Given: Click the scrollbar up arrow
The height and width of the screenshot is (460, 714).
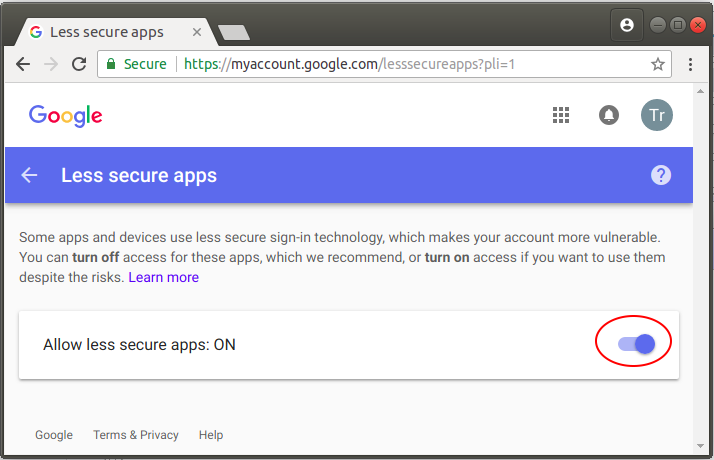Looking at the screenshot, I should (700, 92).
